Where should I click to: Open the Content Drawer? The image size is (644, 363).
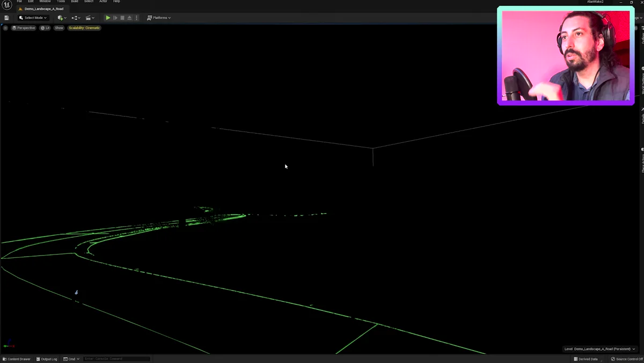(17, 359)
